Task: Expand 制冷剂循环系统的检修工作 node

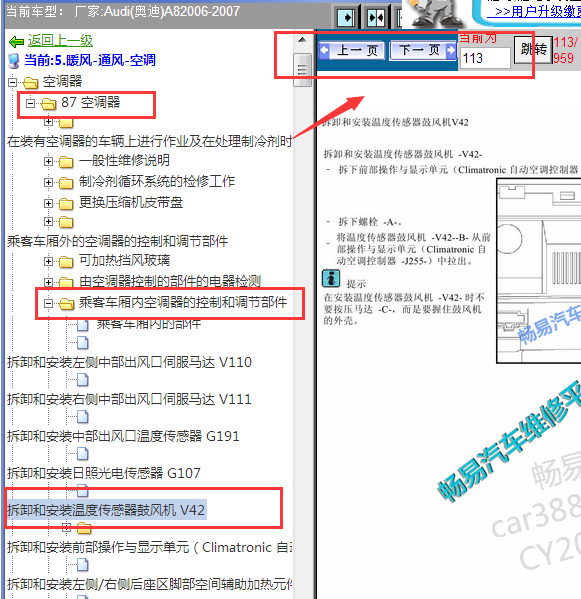Action: coord(48,182)
